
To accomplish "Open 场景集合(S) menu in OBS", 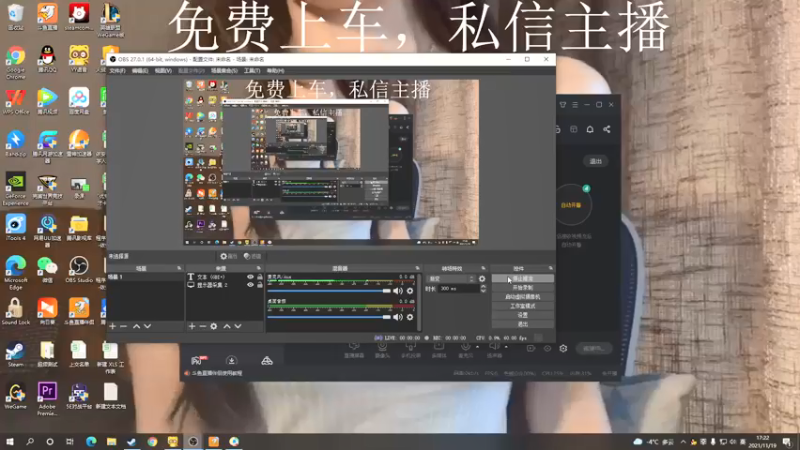I will 224,71.
